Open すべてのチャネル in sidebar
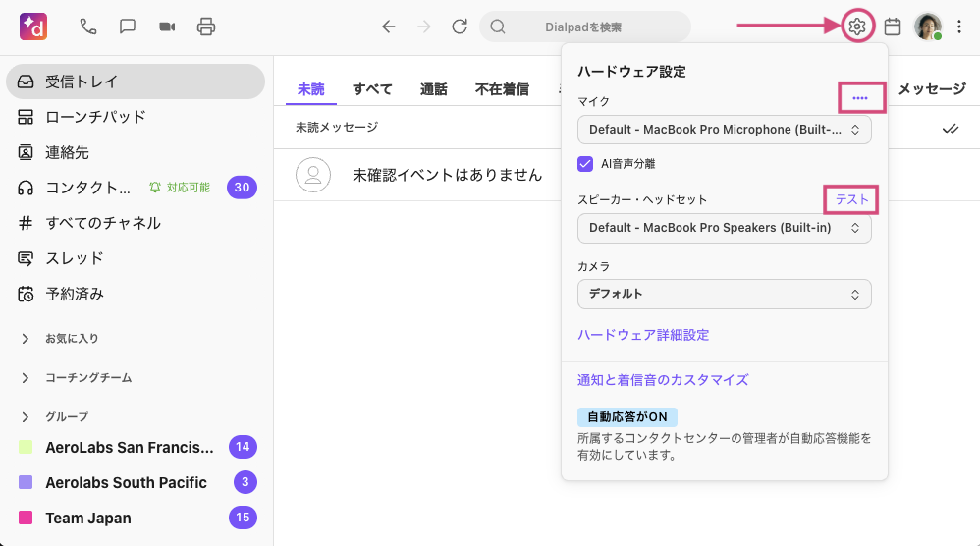Viewport: 980px width, 546px height. (136, 223)
